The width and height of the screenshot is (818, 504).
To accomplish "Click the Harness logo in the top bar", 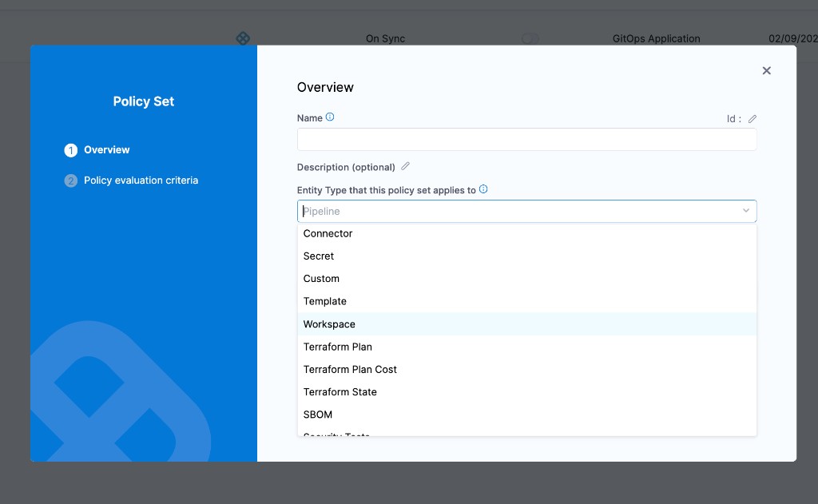I will (243, 38).
